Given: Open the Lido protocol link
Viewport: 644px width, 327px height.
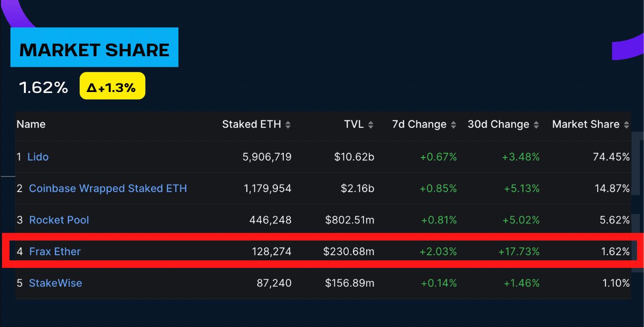Looking at the screenshot, I should click(x=38, y=157).
